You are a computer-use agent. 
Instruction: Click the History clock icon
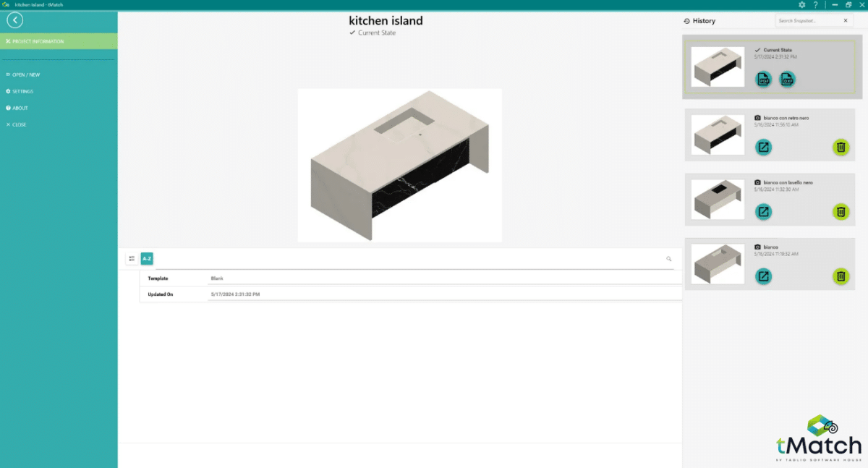click(686, 21)
